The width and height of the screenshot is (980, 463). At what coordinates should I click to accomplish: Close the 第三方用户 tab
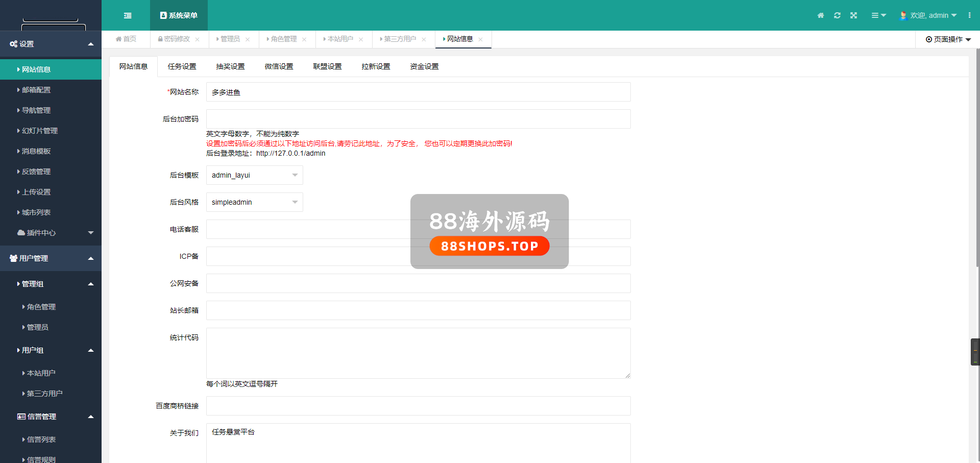click(x=424, y=39)
